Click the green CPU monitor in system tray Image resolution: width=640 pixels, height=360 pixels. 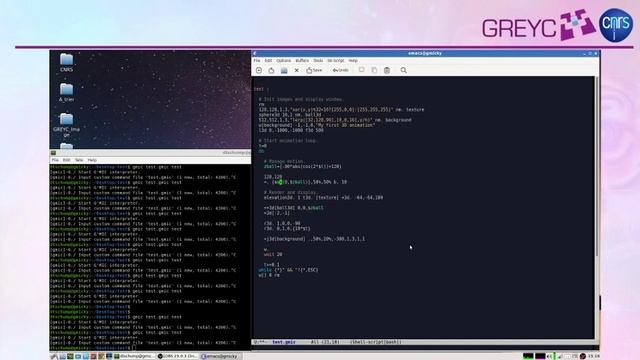[x=528, y=356]
